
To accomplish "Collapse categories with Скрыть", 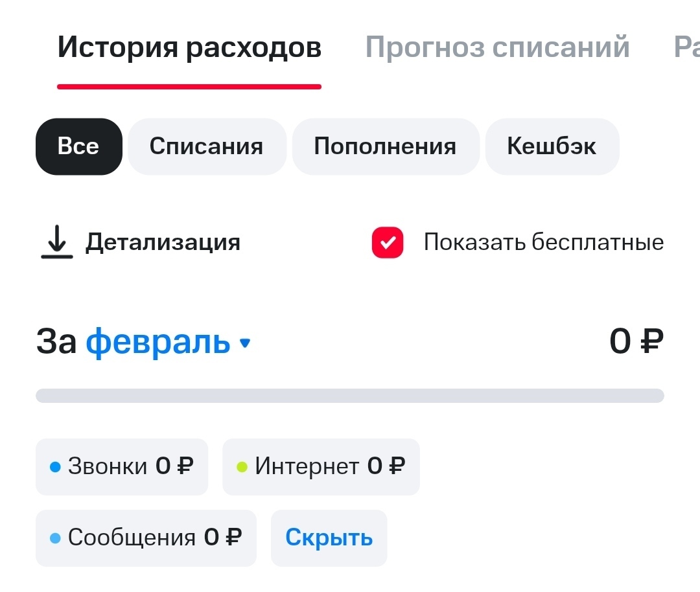I will [329, 538].
